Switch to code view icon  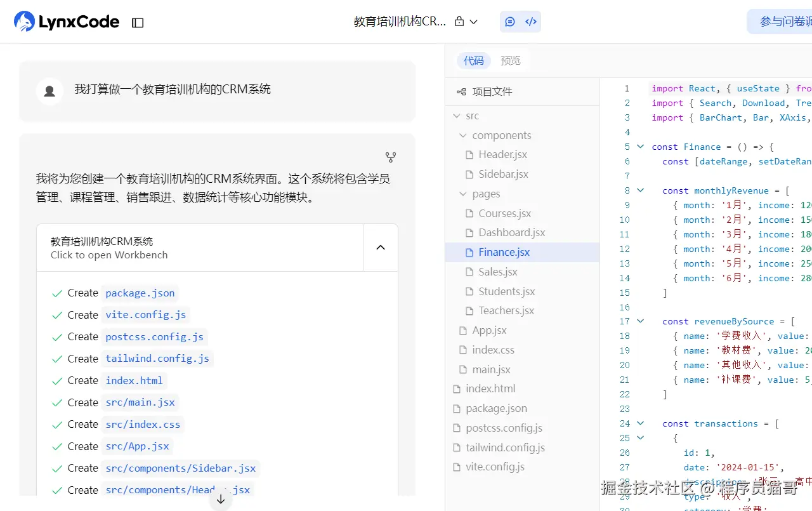531,22
